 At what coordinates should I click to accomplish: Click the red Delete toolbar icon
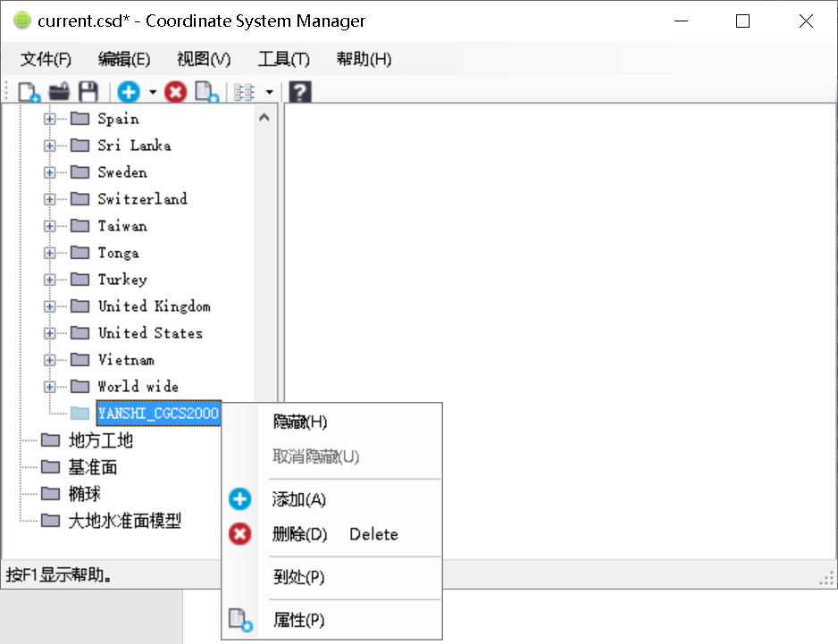click(176, 91)
